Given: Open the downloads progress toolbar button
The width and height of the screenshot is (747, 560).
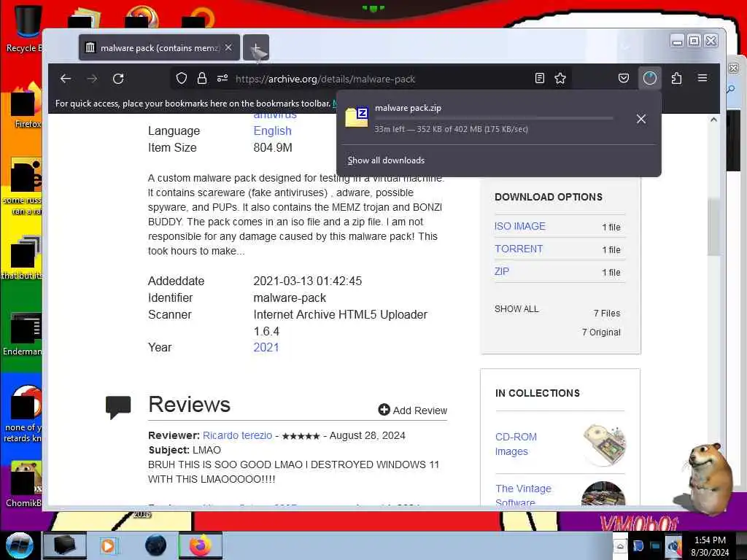Looking at the screenshot, I should click(x=650, y=78).
